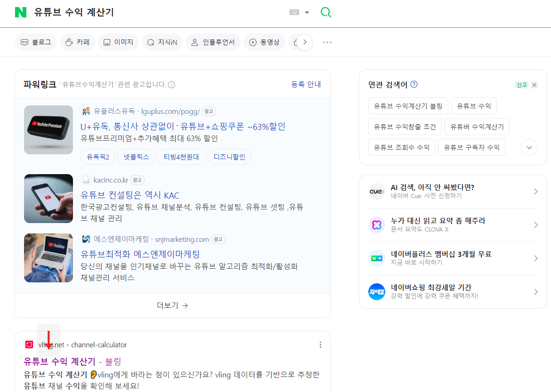
Task: Click the phone with YouTube ad thumbnail
Action: 49,199
